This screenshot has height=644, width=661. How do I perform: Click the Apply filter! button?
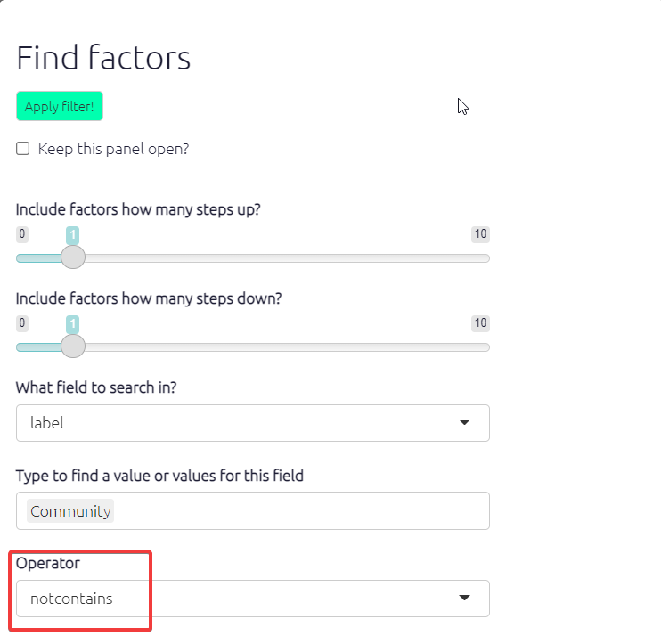click(x=60, y=106)
